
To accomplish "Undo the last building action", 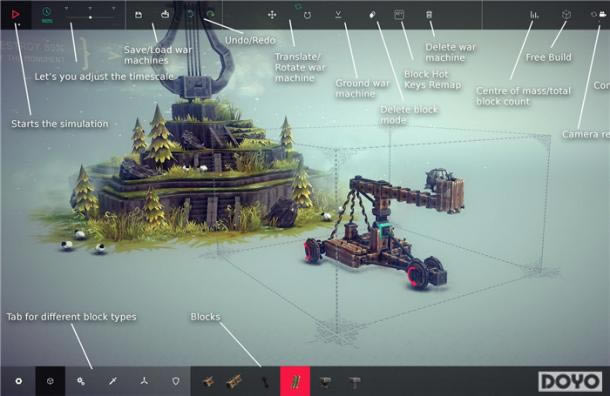I will (x=190, y=14).
